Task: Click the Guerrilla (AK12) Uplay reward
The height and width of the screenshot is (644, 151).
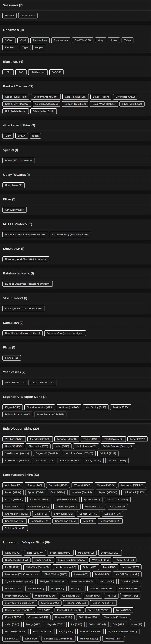Action: [14, 185]
